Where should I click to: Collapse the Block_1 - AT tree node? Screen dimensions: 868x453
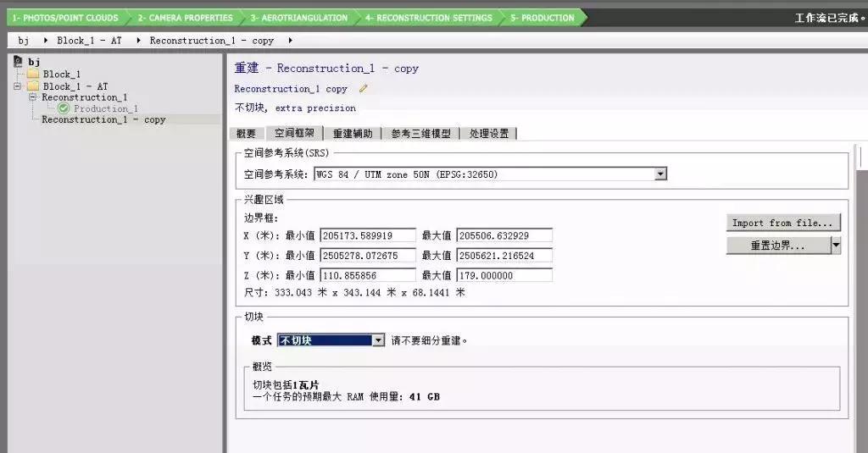17,86
